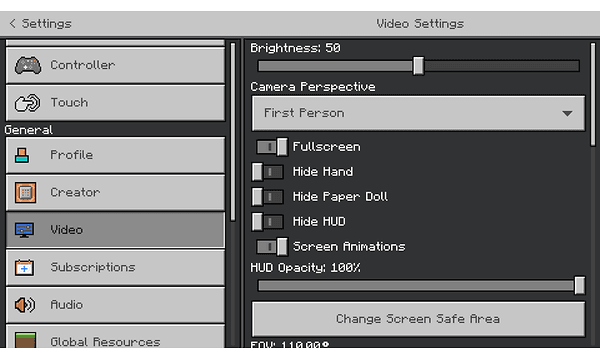Toggle the Hide HUD switch

tap(267, 222)
